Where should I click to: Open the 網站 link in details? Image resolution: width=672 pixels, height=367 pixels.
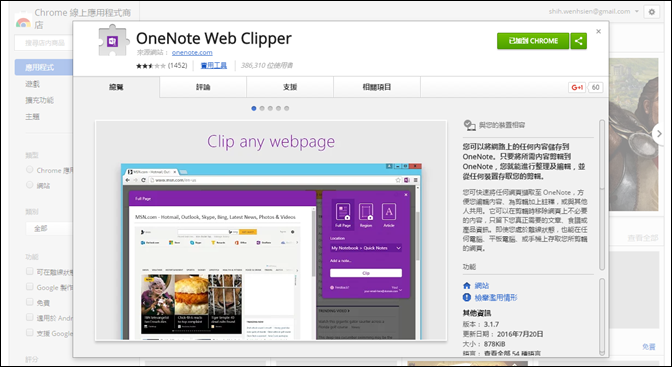(x=482, y=286)
